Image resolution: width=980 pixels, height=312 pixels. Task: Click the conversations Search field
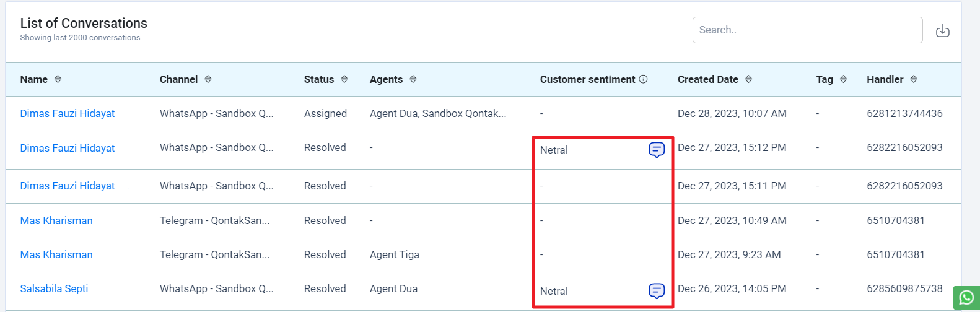pos(807,30)
